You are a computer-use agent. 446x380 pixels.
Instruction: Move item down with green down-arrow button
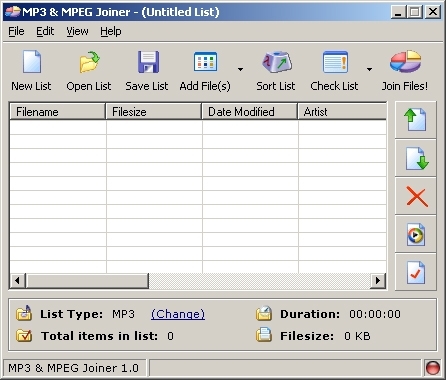pyautogui.click(x=415, y=158)
